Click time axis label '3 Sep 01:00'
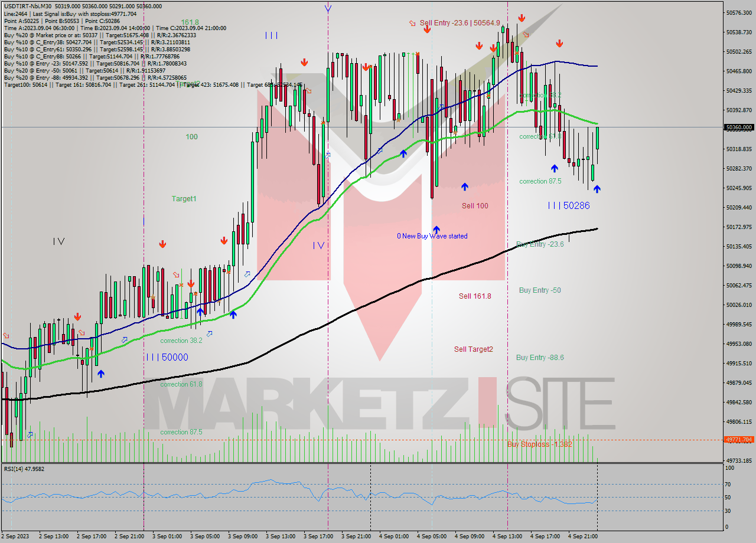The height and width of the screenshot is (543, 756). (167, 537)
